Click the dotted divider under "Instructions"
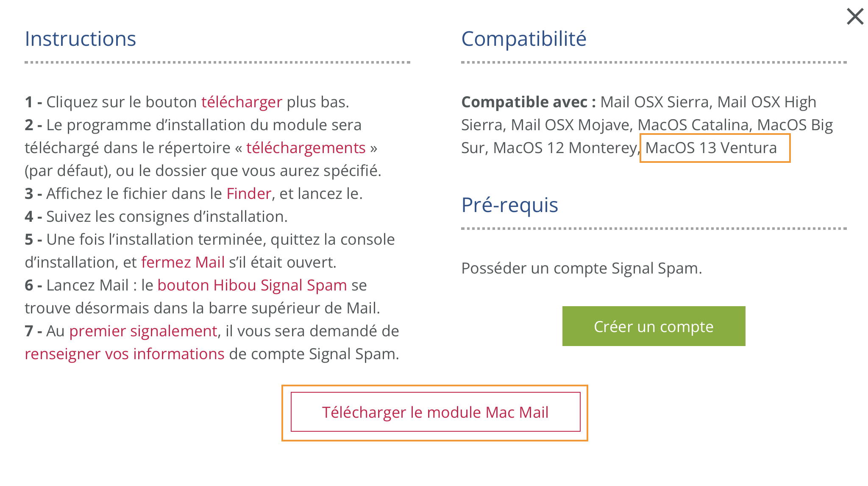The height and width of the screenshot is (486, 868). click(x=217, y=62)
